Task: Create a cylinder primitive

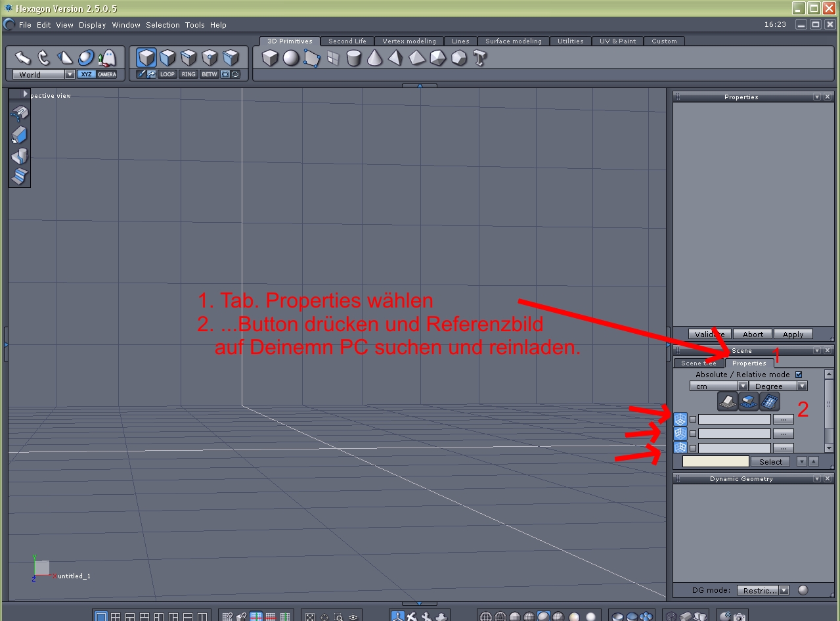Action: pyautogui.click(x=354, y=58)
